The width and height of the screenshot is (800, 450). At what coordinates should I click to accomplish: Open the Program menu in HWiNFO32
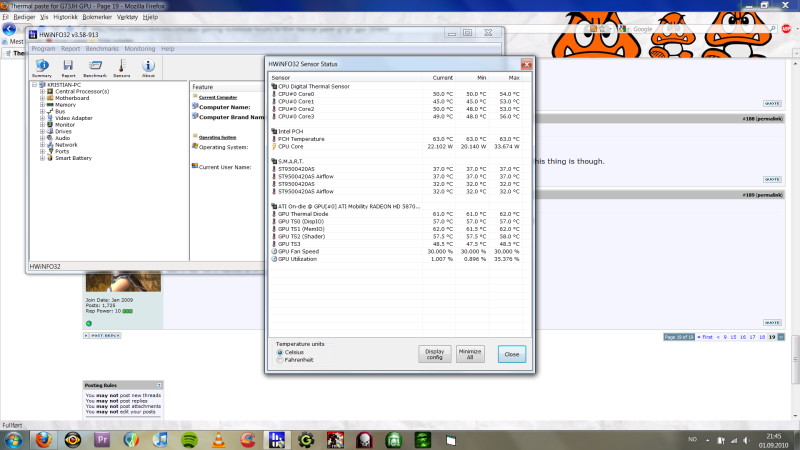pyautogui.click(x=43, y=48)
